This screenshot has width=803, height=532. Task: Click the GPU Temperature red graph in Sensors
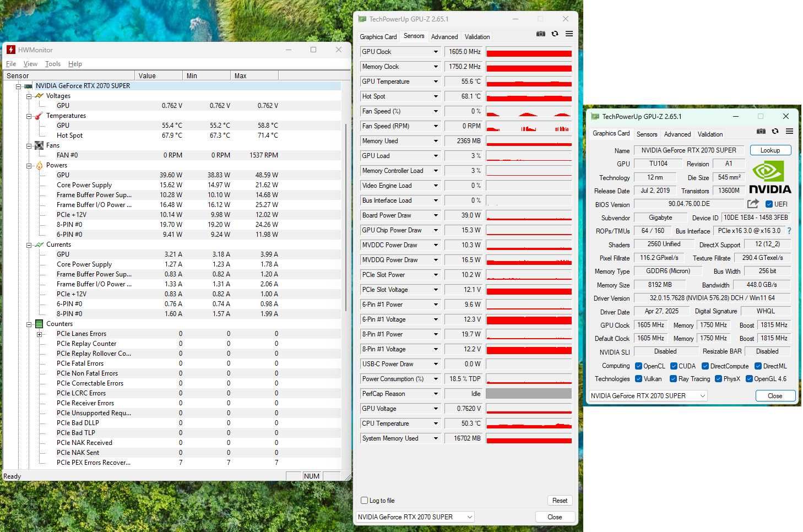(529, 82)
